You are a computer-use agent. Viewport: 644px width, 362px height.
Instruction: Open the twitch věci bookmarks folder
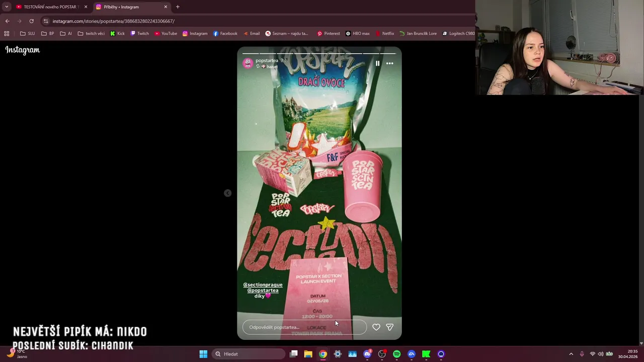click(x=91, y=34)
